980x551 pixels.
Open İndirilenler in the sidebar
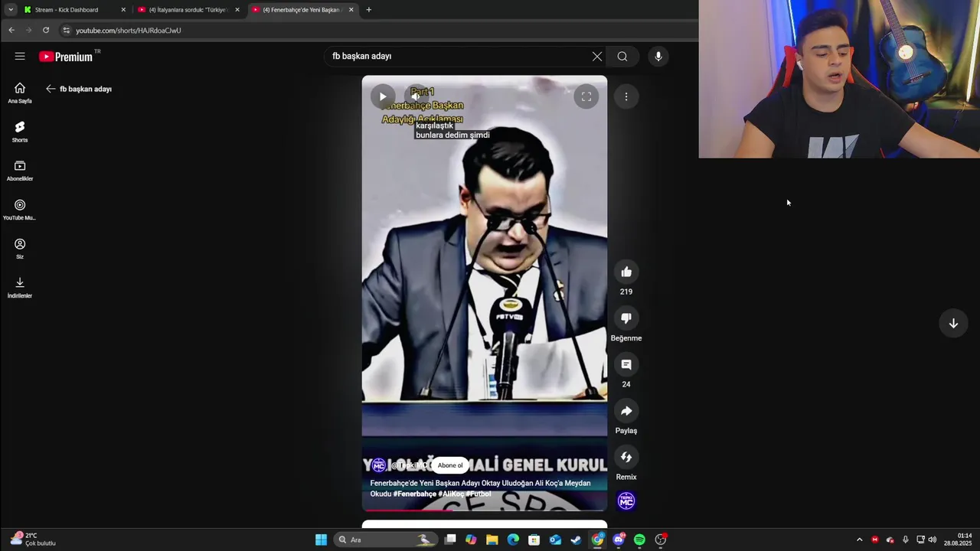click(20, 288)
